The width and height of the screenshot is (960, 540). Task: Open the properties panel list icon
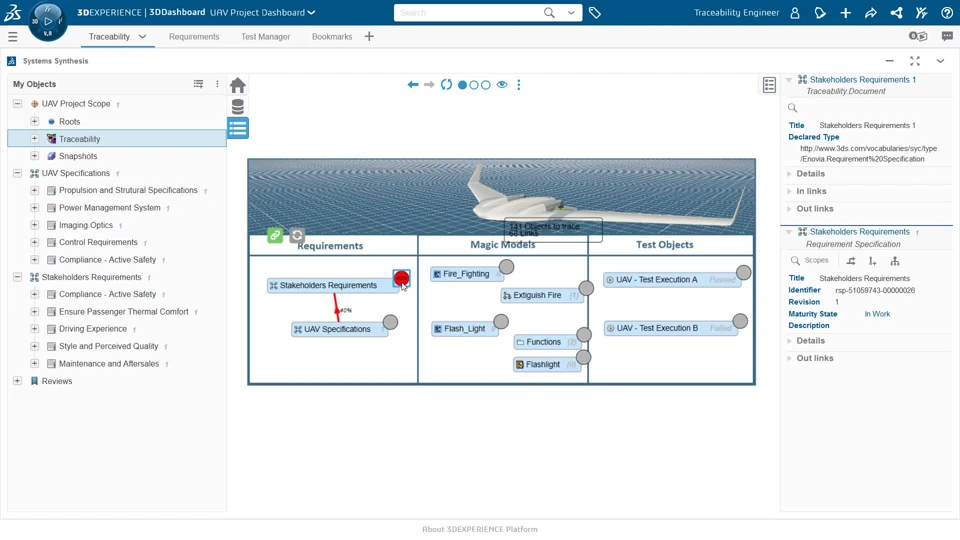(x=770, y=85)
